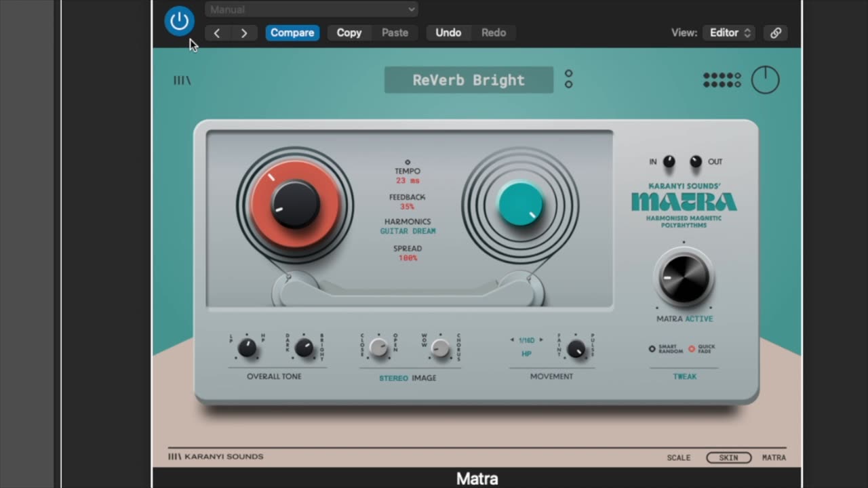Image resolution: width=868 pixels, height=488 pixels.
Task: Click the teal right tape reel knob
Action: click(x=521, y=203)
